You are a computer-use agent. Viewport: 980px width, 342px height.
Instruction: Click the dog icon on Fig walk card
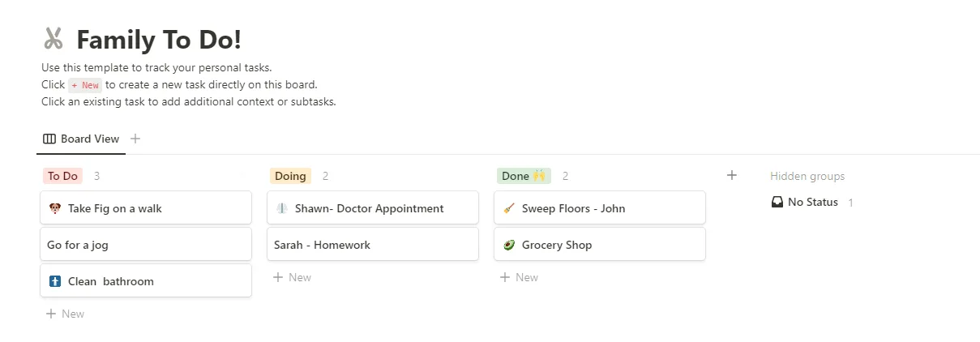tap(55, 208)
